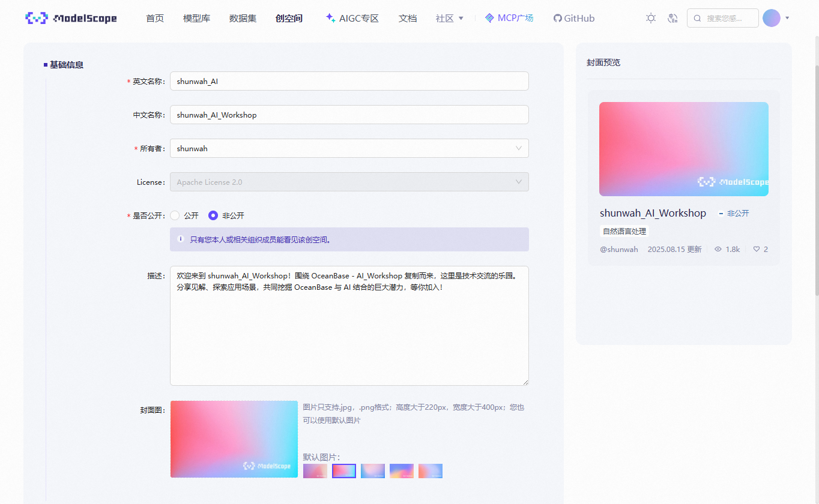Click the info icon in the privacy notice
The height and width of the screenshot is (504, 819).
181,239
